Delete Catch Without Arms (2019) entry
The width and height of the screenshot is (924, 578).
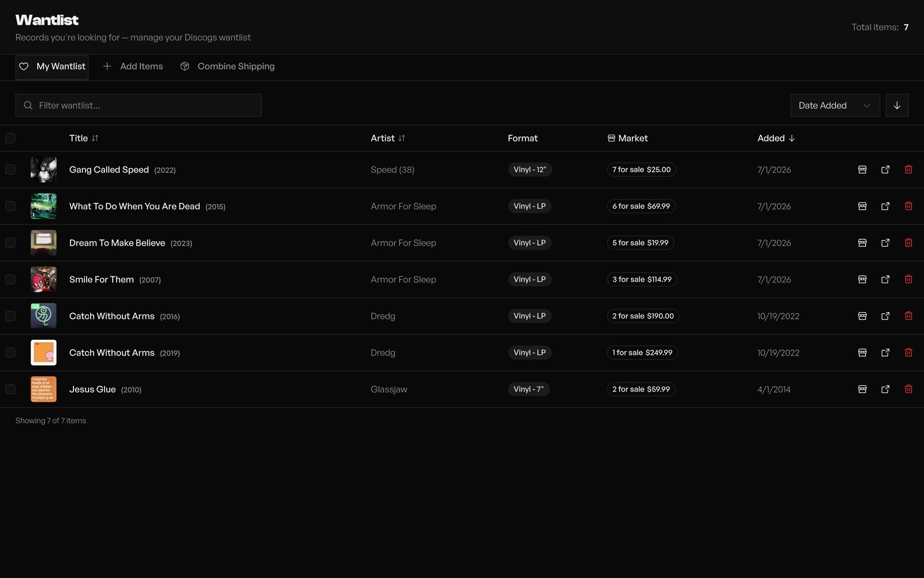pos(908,353)
